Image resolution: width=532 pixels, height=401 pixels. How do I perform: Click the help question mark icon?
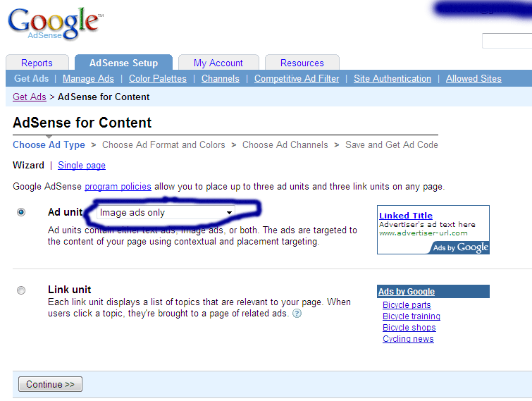tap(297, 314)
